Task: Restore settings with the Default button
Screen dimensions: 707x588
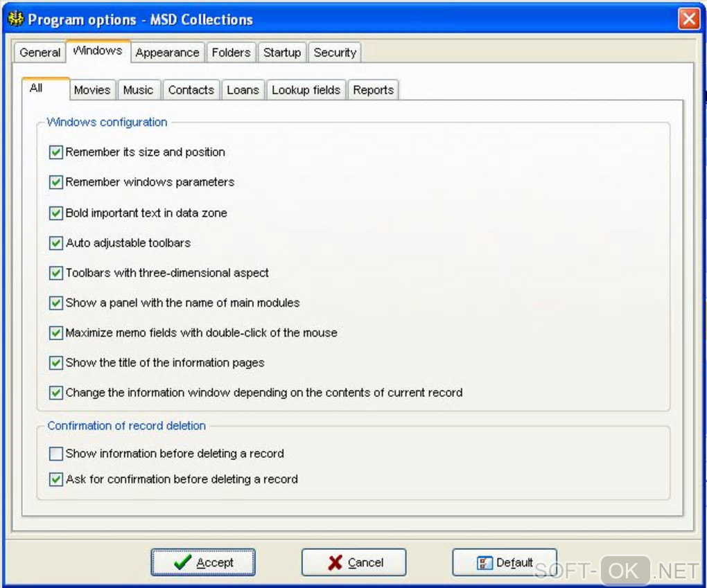Action: pos(505,562)
